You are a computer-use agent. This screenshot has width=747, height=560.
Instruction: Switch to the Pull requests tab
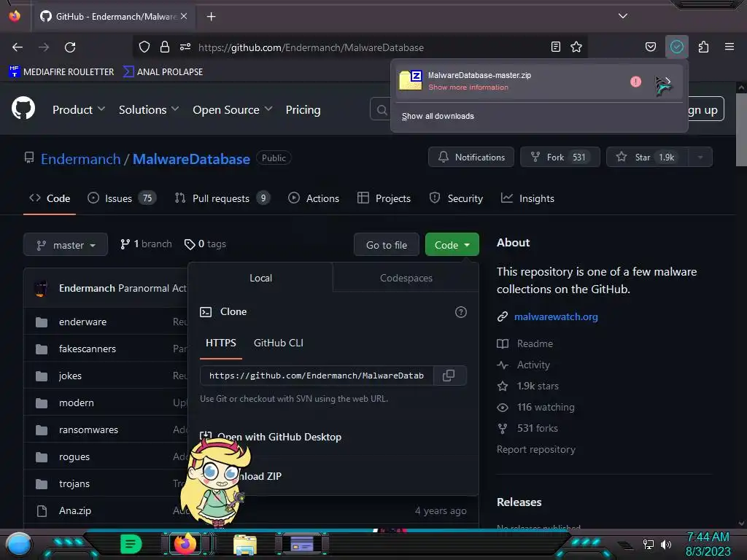tap(222, 198)
